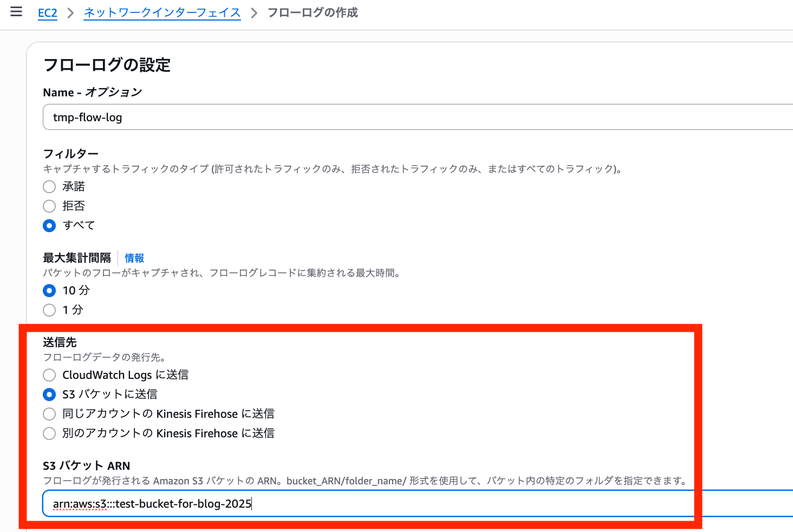Click the フローログデータの発行先 description
Image resolution: width=793 pixels, height=532 pixels.
click(x=105, y=357)
